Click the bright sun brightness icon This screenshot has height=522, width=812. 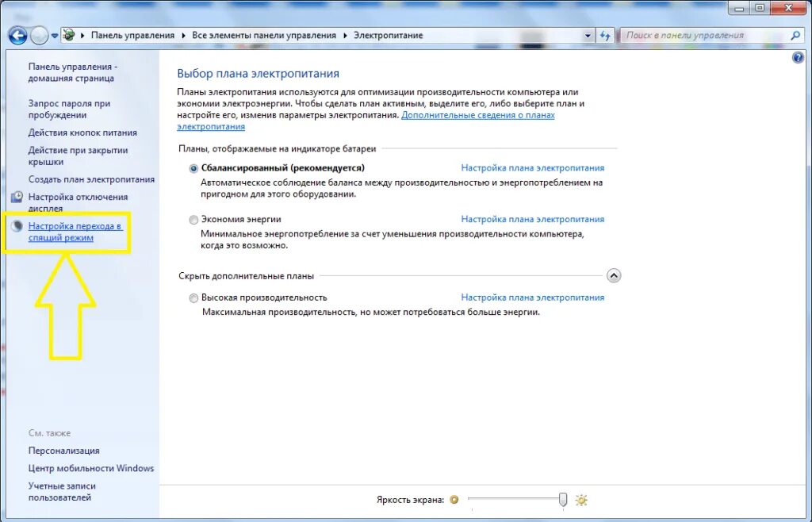(581, 501)
